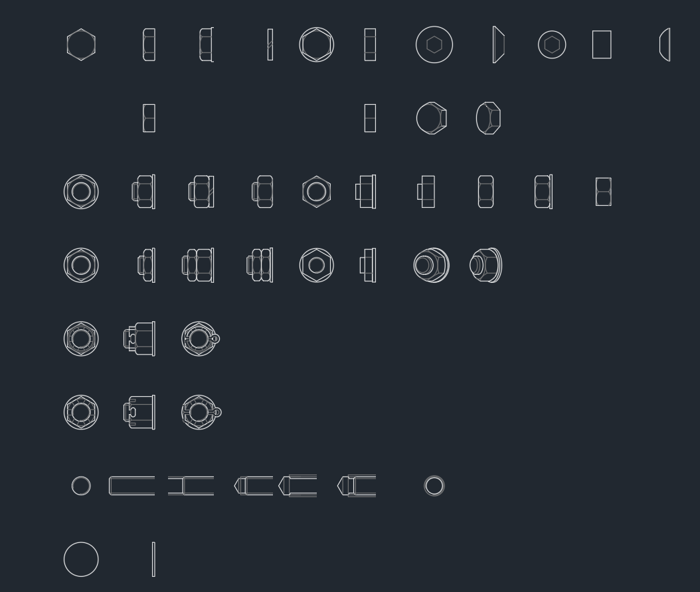Image resolution: width=700 pixels, height=592 pixels.
Task: Pick the slotted nut side view in sixth row
Action: tap(139, 412)
